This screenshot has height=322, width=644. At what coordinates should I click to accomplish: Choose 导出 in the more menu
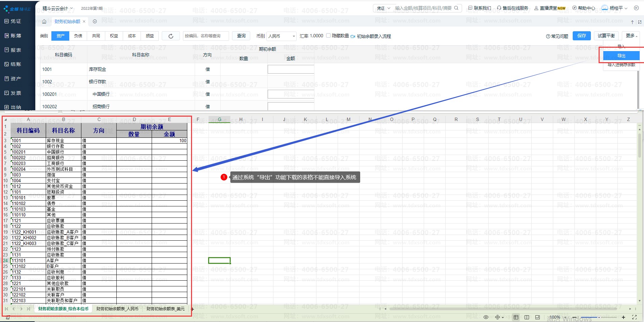pyautogui.click(x=621, y=56)
